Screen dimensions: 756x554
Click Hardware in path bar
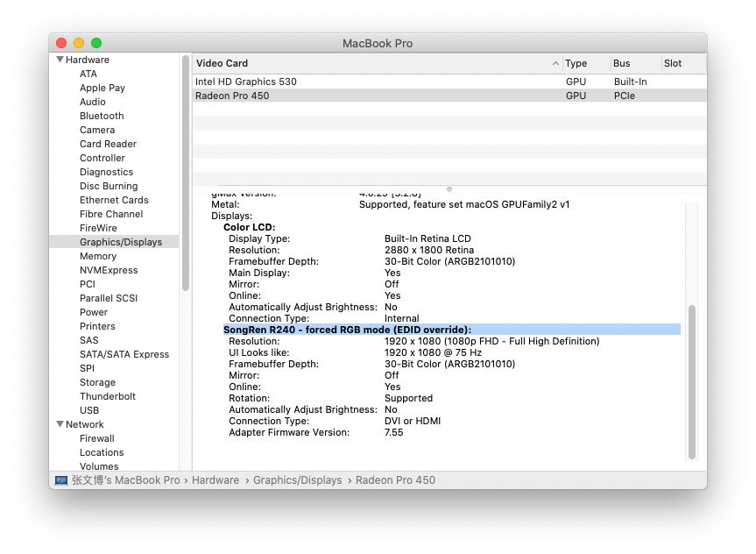(x=215, y=480)
